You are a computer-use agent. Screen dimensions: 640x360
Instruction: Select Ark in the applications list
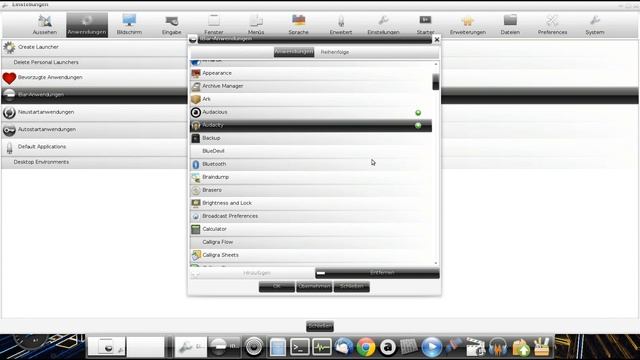pyautogui.click(x=311, y=99)
